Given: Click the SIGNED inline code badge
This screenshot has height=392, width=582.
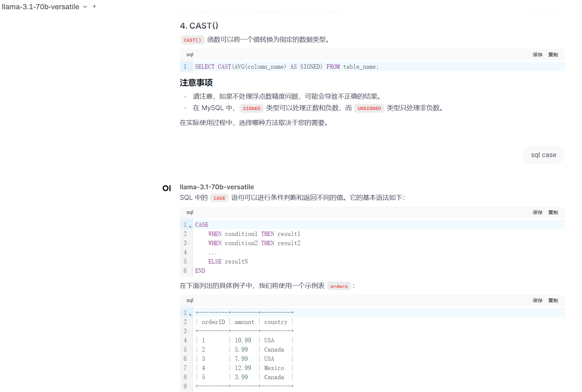Looking at the screenshot, I should coord(251,108).
